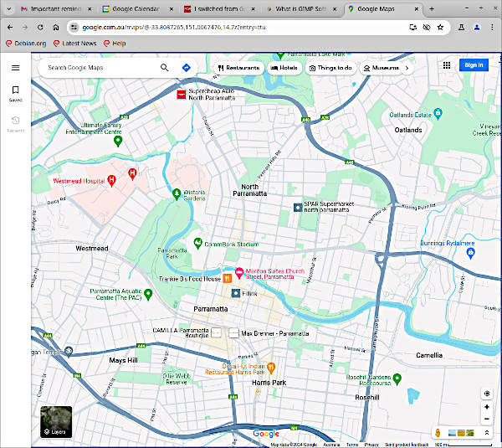Open the Google Maps hamburger menu

coord(15,67)
